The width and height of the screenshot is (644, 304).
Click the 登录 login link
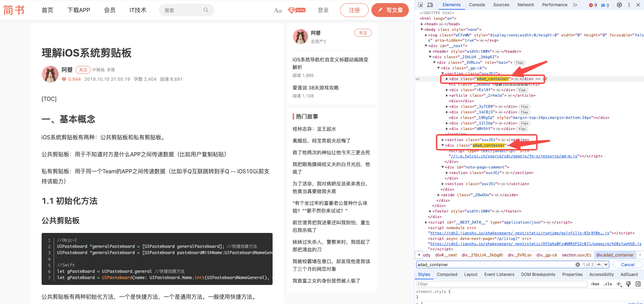[x=323, y=10]
